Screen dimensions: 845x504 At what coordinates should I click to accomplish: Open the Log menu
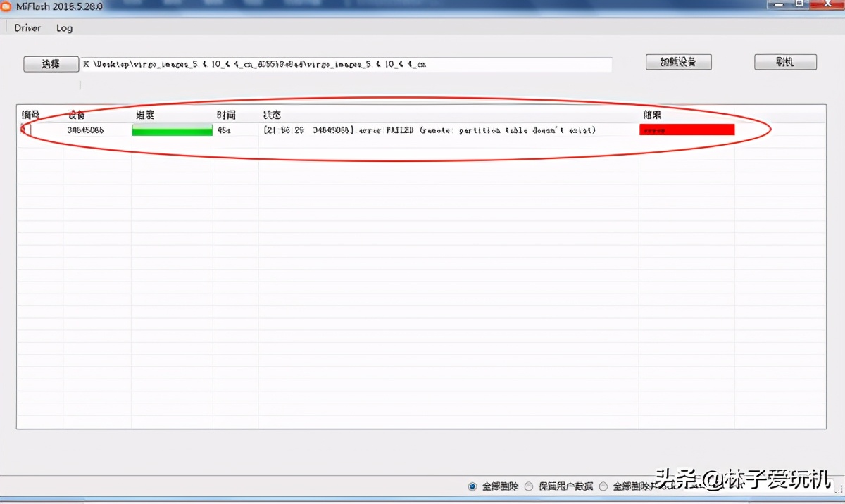(64, 28)
